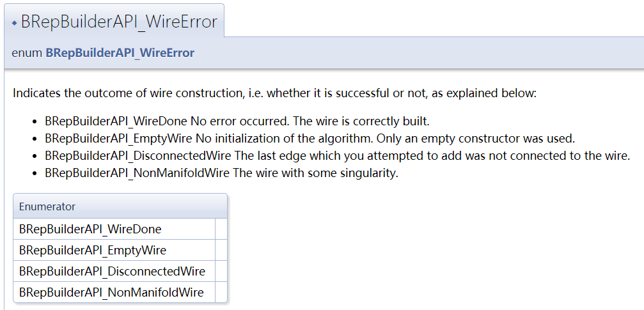Click the empty description cell beside DisconnectedWire
Viewport: 644px width, 310px height.
coord(221,271)
